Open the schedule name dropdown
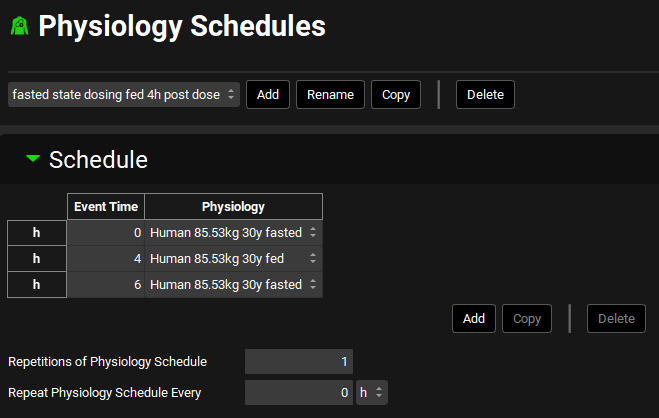The width and height of the screenshot is (659, 418). 124,95
